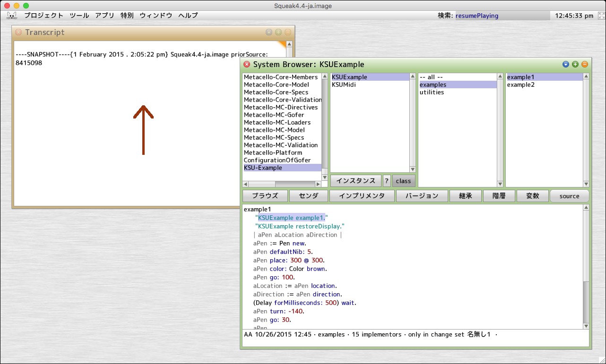The height and width of the screenshot is (364, 606).
Task: Select Metacello-Core-Members category
Action: [282, 77]
